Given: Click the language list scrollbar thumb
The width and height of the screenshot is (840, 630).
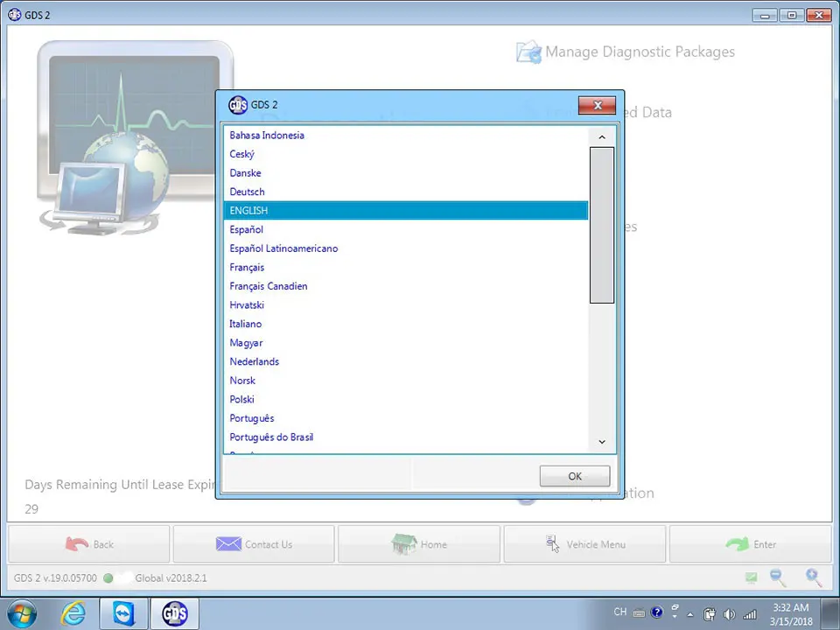Looking at the screenshot, I should coord(602,226).
